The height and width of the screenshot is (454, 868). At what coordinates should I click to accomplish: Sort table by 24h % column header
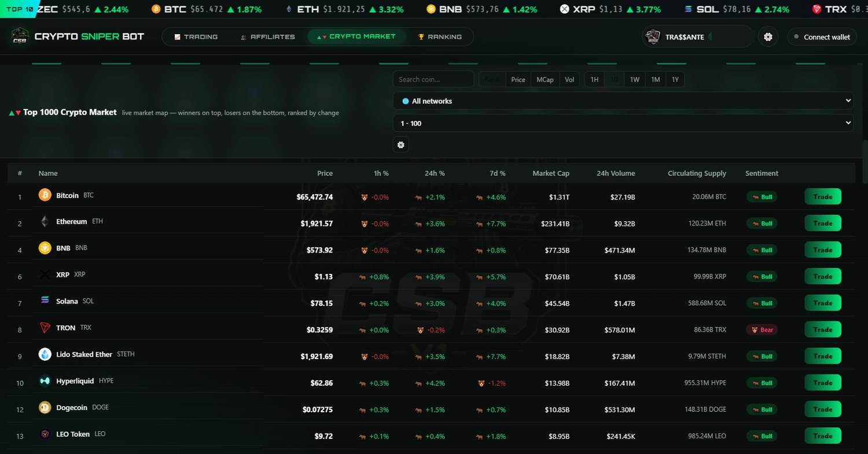tap(434, 173)
